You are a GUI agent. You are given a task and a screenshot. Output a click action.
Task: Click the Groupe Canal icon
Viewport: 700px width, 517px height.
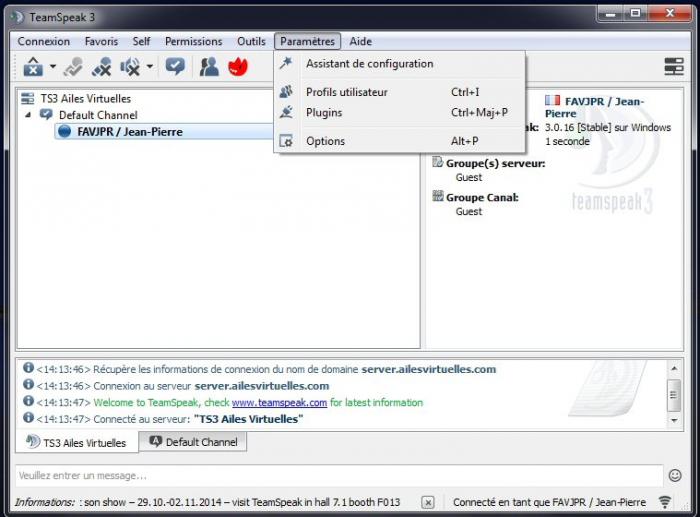coord(438,196)
